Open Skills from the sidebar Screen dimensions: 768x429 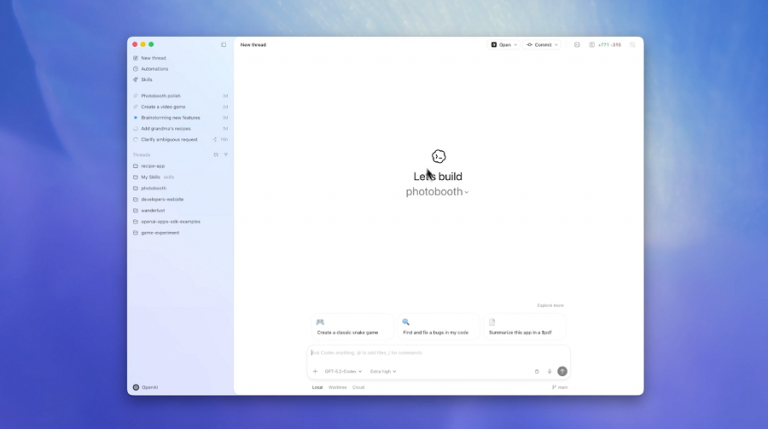[x=146, y=79]
